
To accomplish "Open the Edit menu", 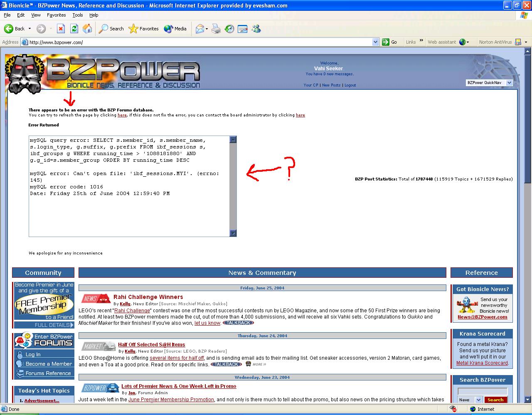I will (21, 15).
